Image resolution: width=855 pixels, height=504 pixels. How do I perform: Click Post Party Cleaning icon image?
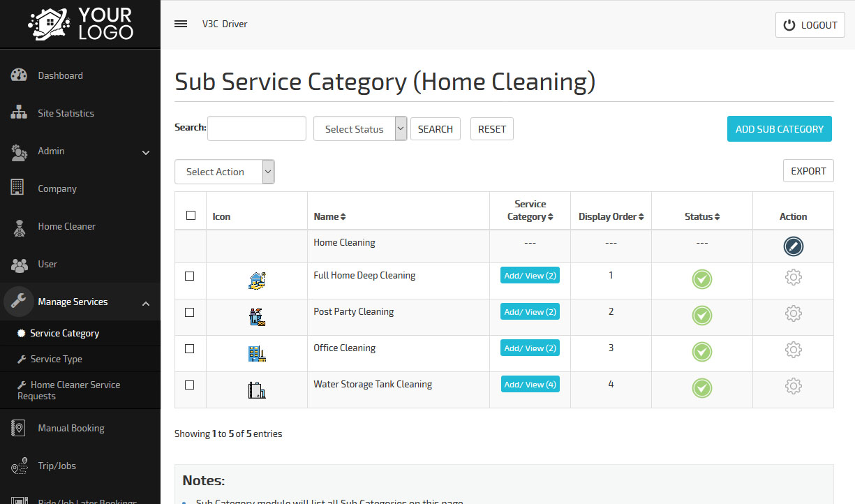click(x=257, y=318)
